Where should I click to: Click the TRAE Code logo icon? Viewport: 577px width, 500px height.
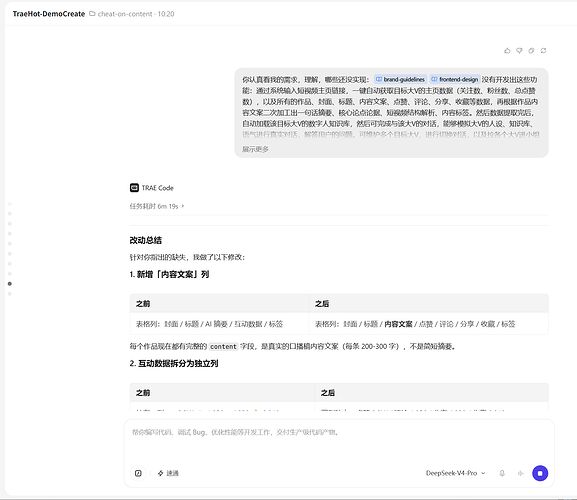click(x=134, y=188)
